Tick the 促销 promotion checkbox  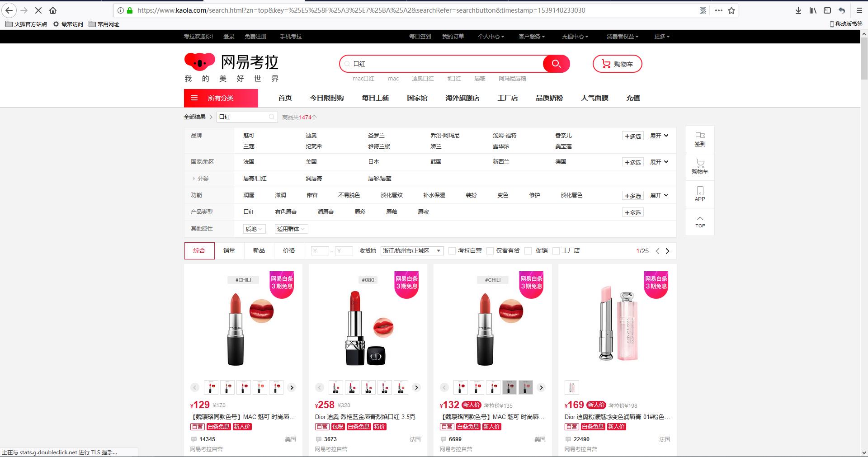tap(528, 251)
